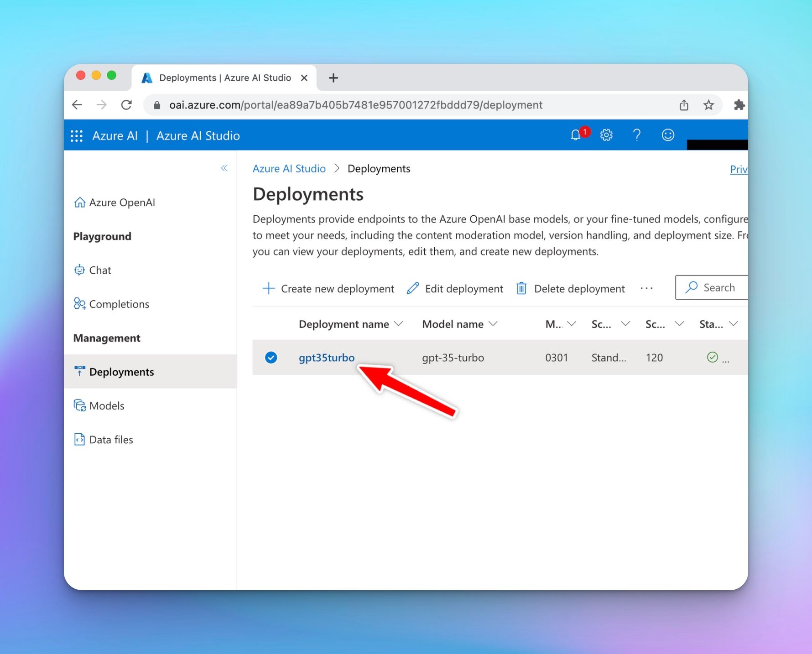Click the 120 capacity value cell
This screenshot has height=654, width=812.
click(654, 358)
